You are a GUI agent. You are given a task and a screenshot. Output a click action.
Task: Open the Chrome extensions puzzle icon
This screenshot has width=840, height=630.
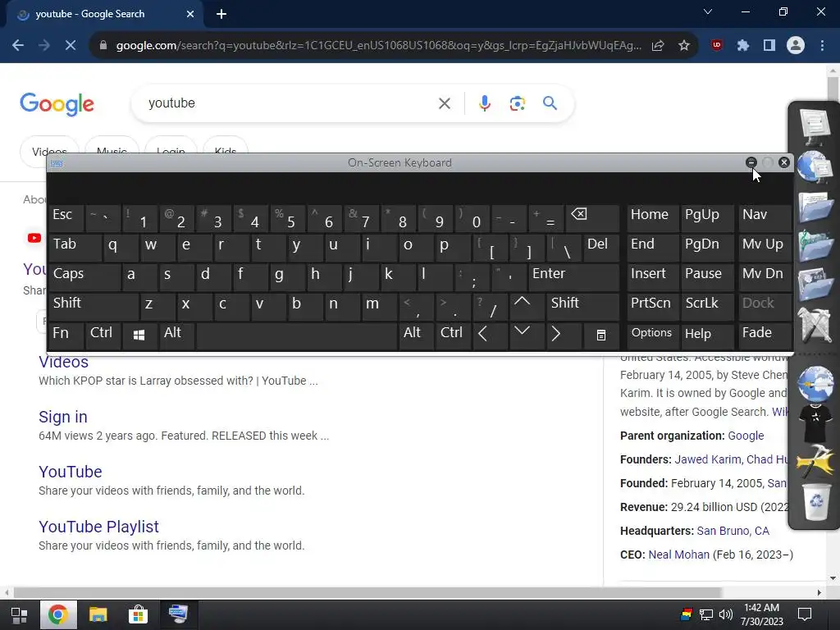742,46
